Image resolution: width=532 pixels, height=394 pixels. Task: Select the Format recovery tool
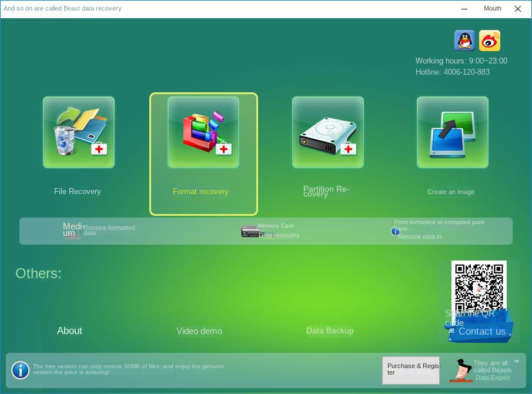[203, 132]
